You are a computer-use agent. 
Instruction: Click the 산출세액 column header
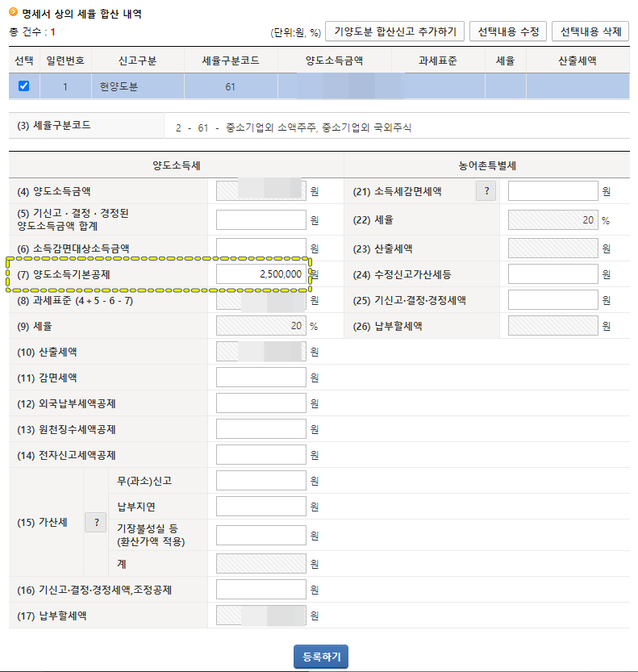(578, 61)
